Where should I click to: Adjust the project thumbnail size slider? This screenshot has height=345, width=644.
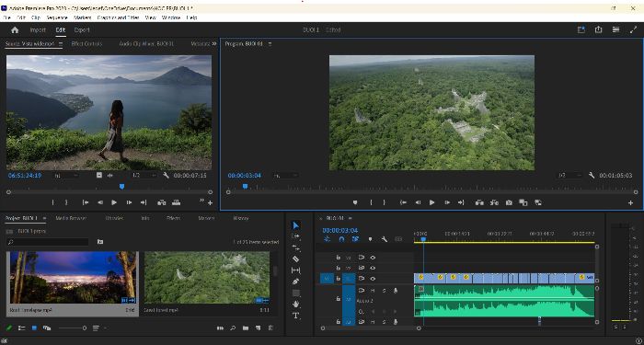73,328
